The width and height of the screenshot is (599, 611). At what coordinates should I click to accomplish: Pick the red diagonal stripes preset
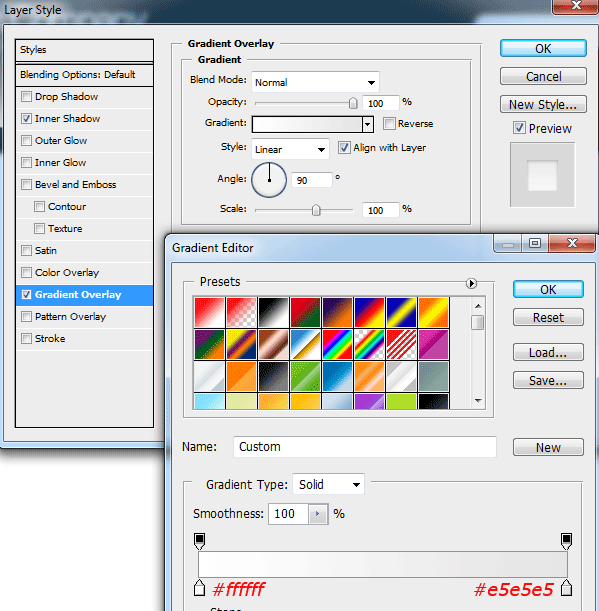(x=401, y=344)
